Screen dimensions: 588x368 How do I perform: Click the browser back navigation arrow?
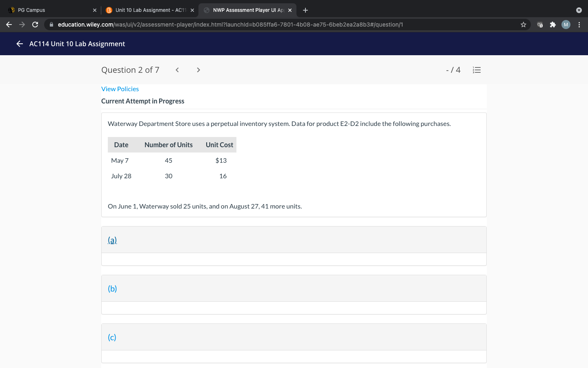click(9, 25)
